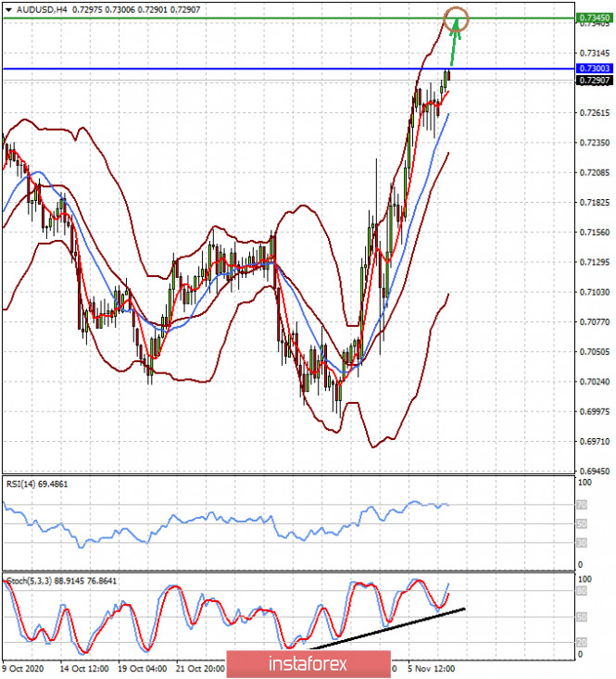
Task: Click the Stochastic 20 level label
Action: click(x=582, y=643)
